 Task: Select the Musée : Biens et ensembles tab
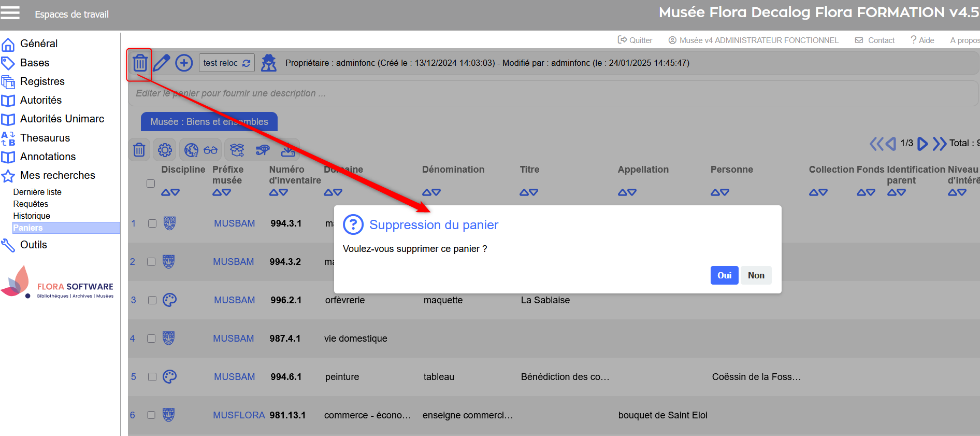pyautogui.click(x=209, y=122)
